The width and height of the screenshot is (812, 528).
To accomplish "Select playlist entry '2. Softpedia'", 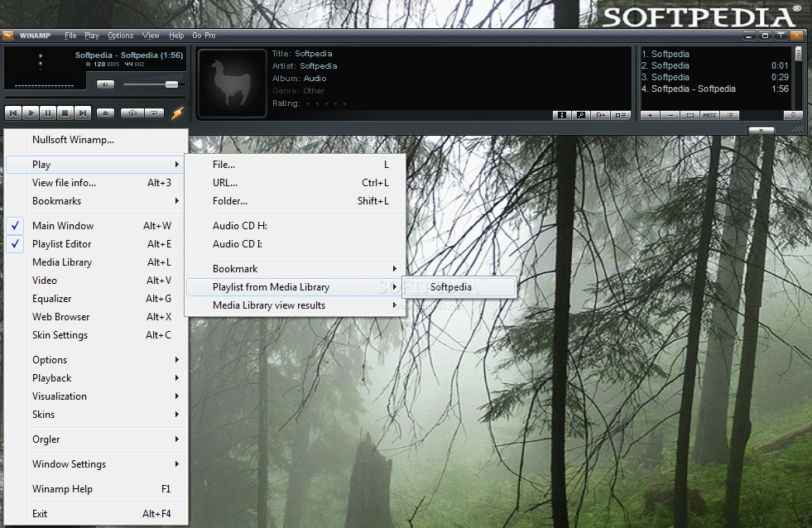I will click(714, 65).
